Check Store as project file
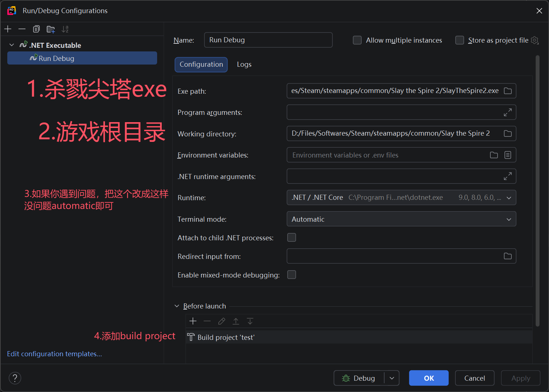This screenshot has width=549, height=392. pos(460,40)
